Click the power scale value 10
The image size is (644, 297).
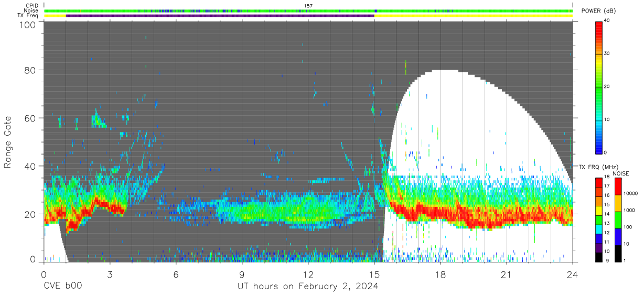pos(607,120)
